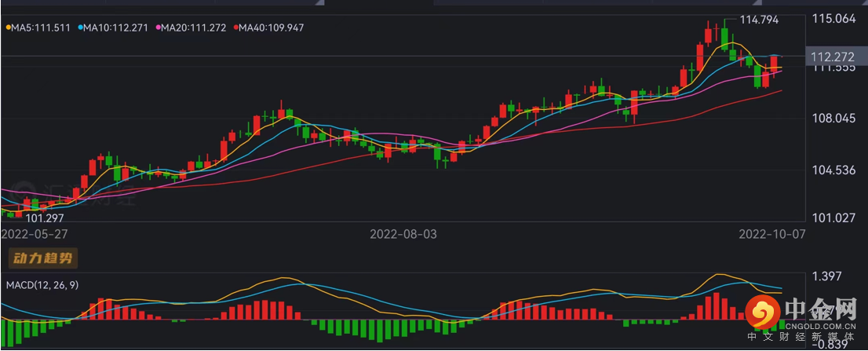Click the 2022-10-07 date label
Viewport: 868px width, 351px height.
pyautogui.click(x=772, y=234)
